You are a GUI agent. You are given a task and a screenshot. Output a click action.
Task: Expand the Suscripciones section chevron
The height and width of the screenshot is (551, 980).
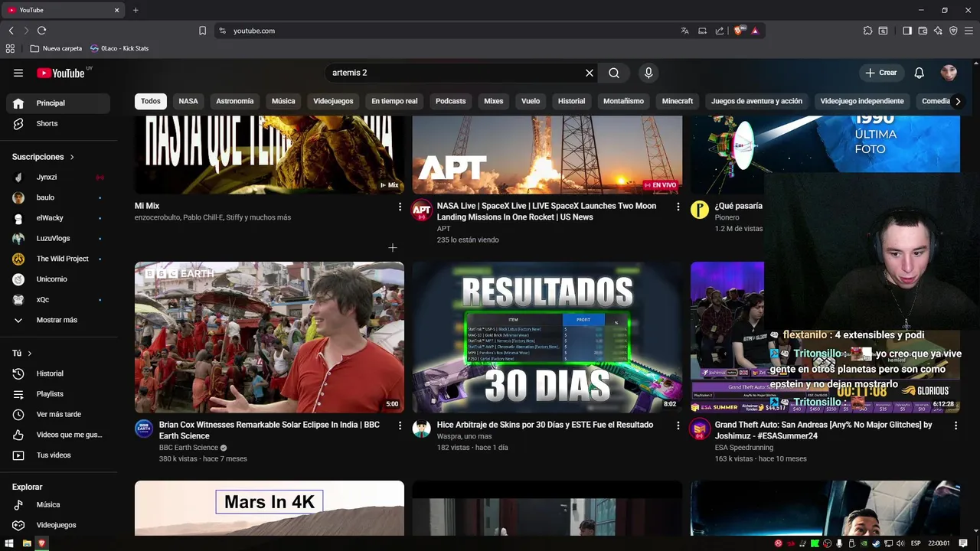pos(72,157)
